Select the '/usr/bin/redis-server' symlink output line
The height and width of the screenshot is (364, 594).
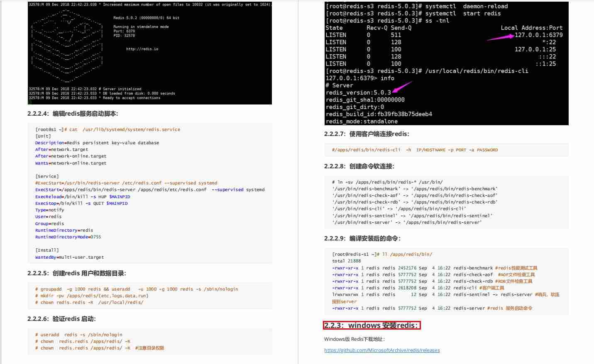click(x=407, y=222)
